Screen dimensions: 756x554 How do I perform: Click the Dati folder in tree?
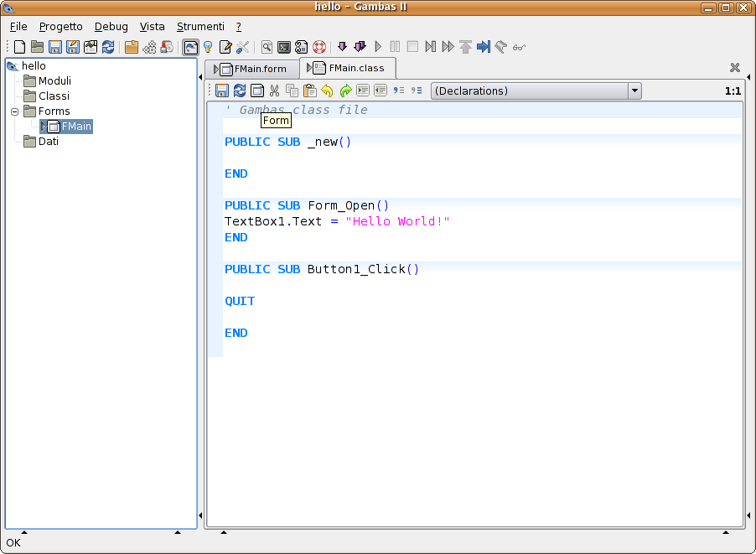coord(48,142)
